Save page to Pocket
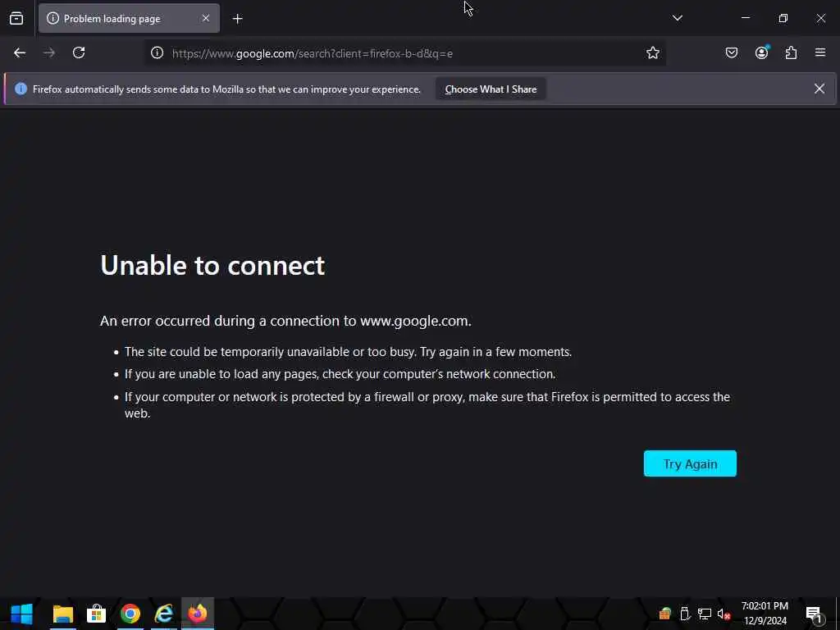The image size is (840, 630). click(732, 52)
